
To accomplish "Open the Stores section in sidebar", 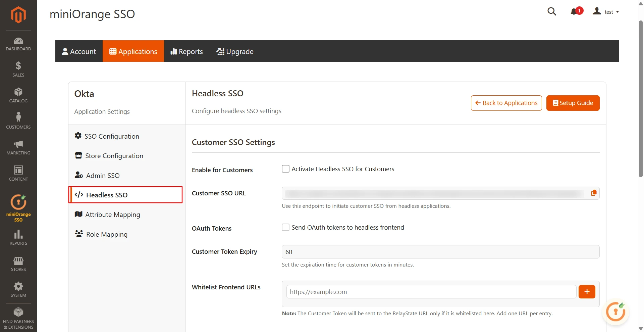I will (x=18, y=264).
